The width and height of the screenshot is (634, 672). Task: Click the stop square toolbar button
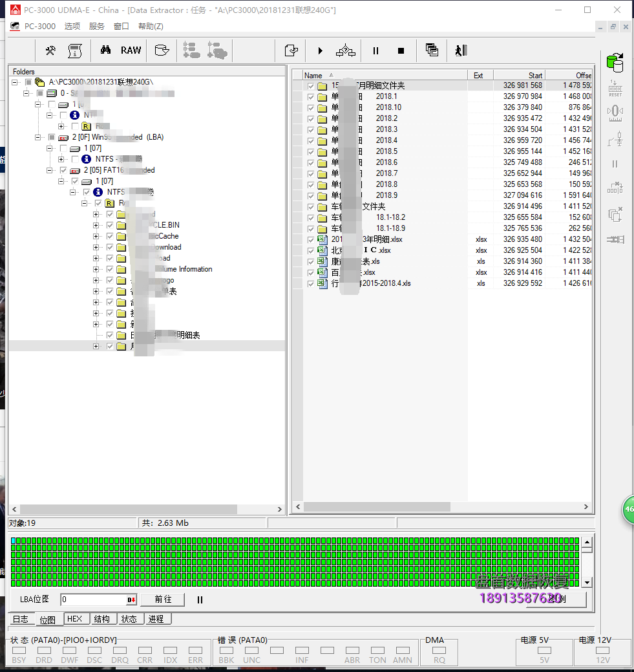(x=401, y=50)
